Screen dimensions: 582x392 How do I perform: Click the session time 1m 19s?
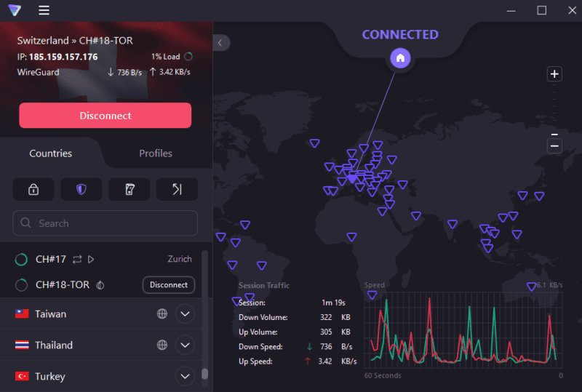[x=333, y=303]
